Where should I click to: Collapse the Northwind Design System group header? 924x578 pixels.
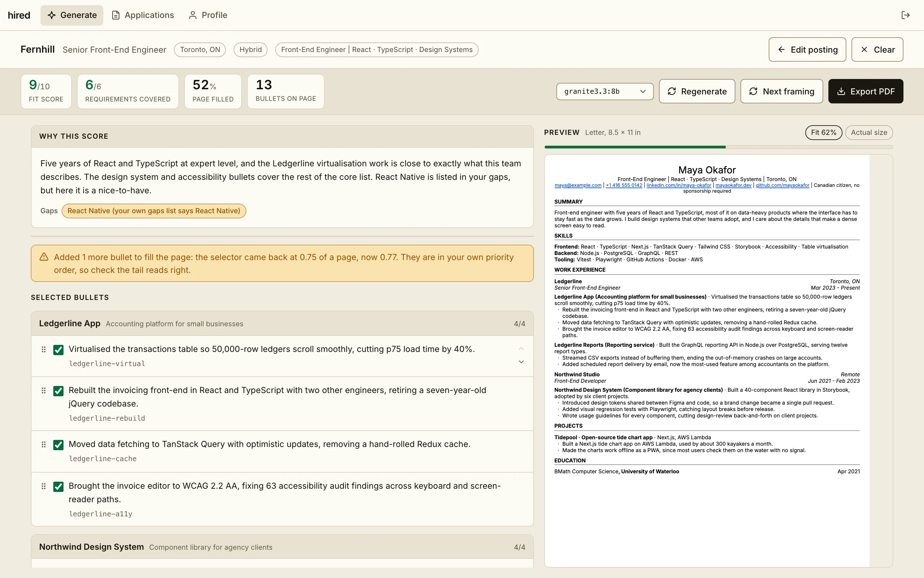[x=282, y=547]
